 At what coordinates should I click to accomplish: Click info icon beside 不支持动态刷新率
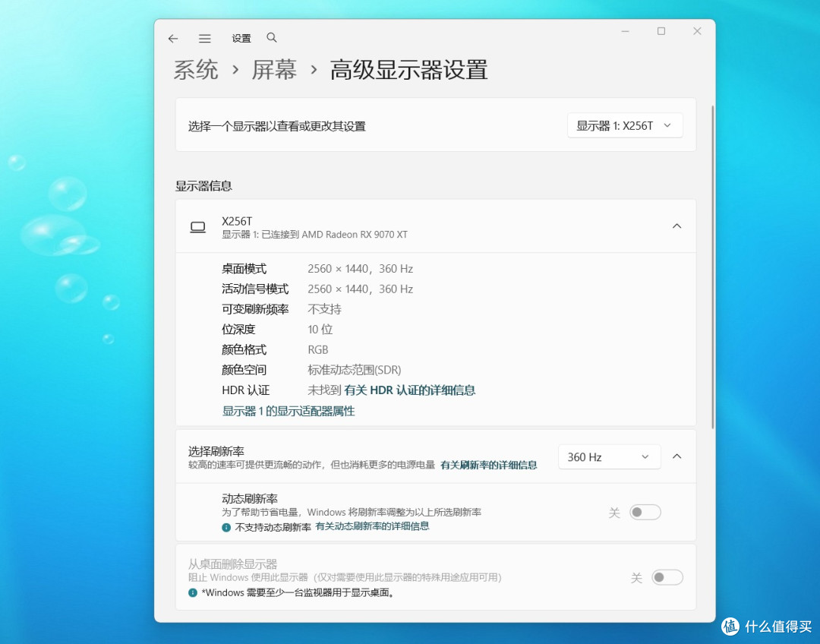coord(226,527)
